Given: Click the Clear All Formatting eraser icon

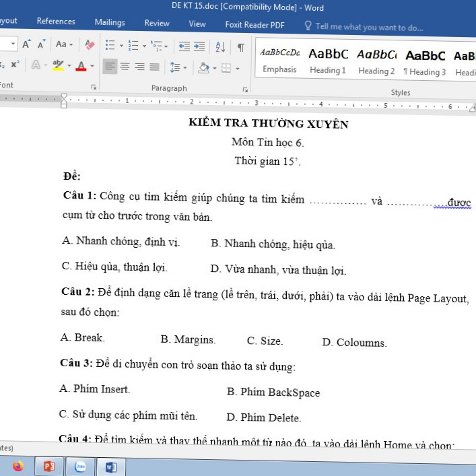Looking at the screenshot, I should tap(90, 45).
